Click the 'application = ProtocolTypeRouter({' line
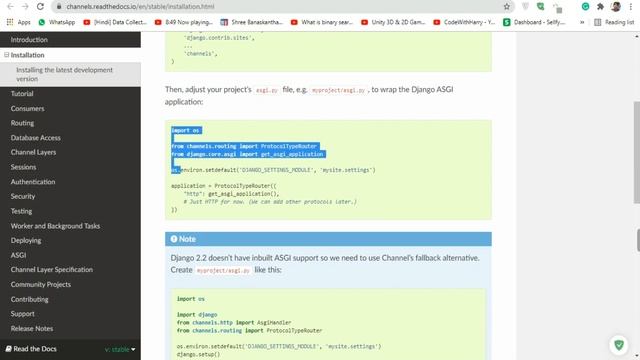This screenshot has width=640, height=360. pyautogui.click(x=224, y=186)
